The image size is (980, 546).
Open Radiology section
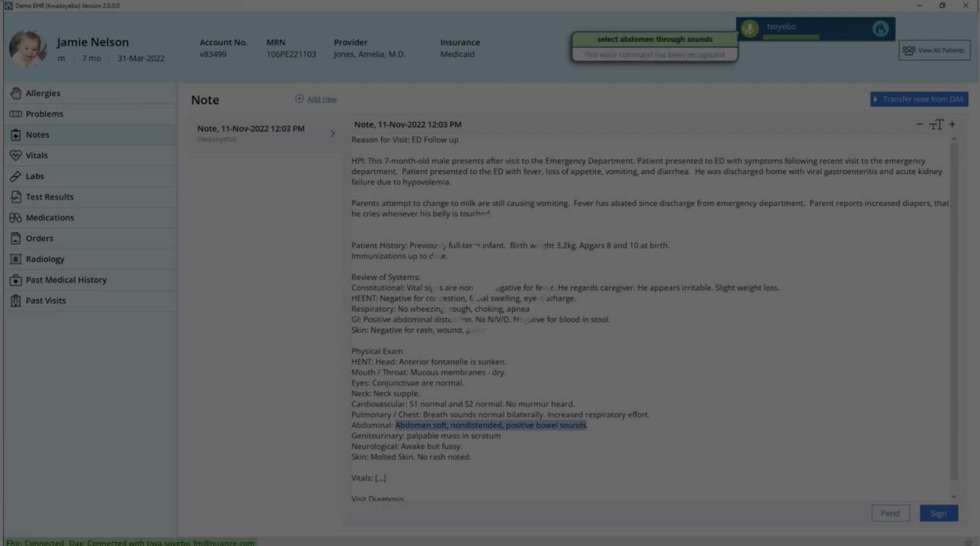89,259
